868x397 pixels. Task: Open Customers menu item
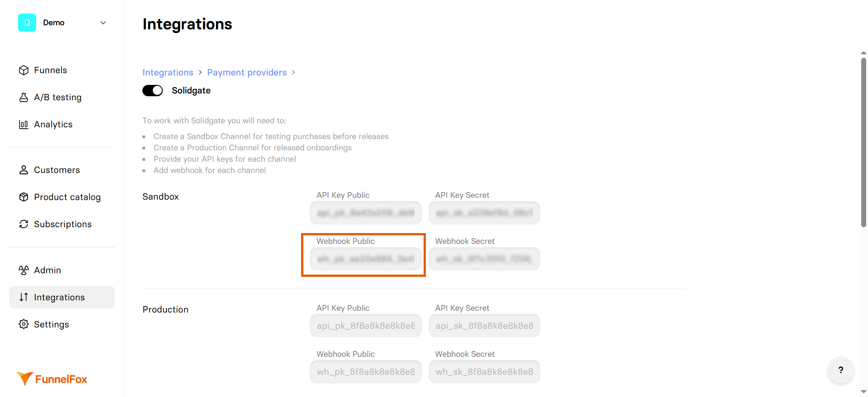pos(62,170)
